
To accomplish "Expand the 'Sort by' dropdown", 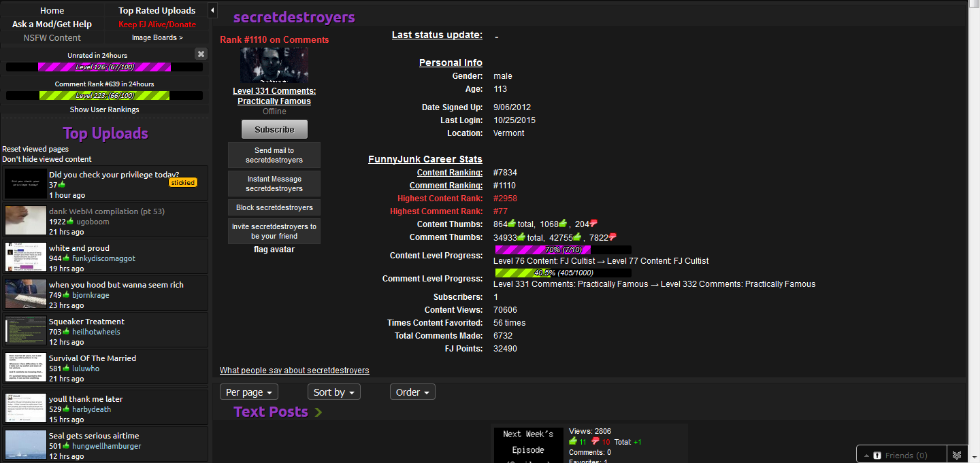I will [333, 392].
